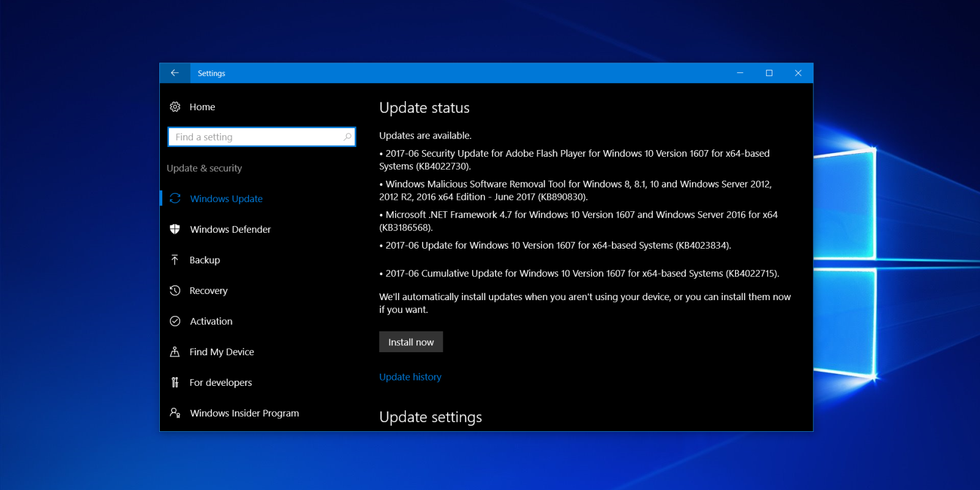Maximize the Settings window
Screen dimensions: 980x490
tap(769, 73)
